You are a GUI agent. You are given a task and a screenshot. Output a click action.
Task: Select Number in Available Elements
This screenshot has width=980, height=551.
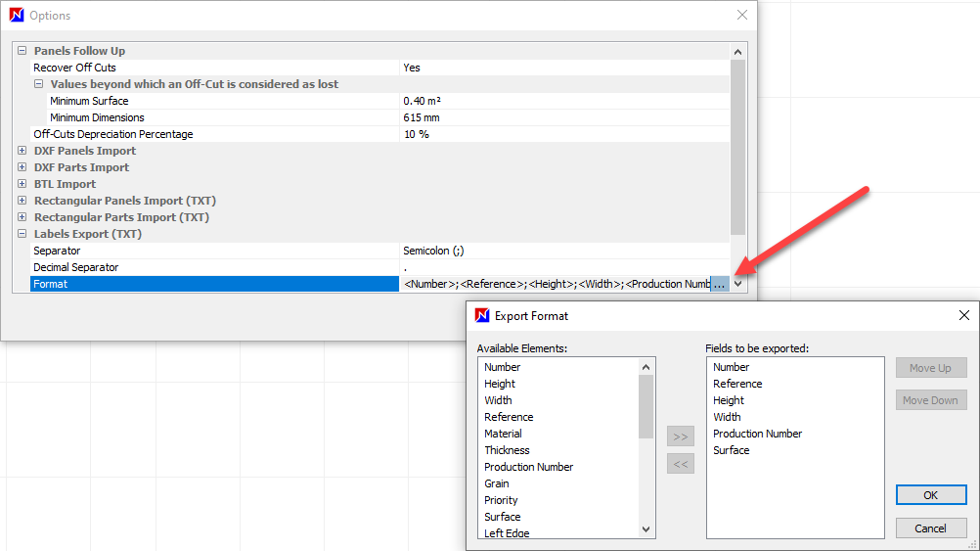click(x=503, y=367)
